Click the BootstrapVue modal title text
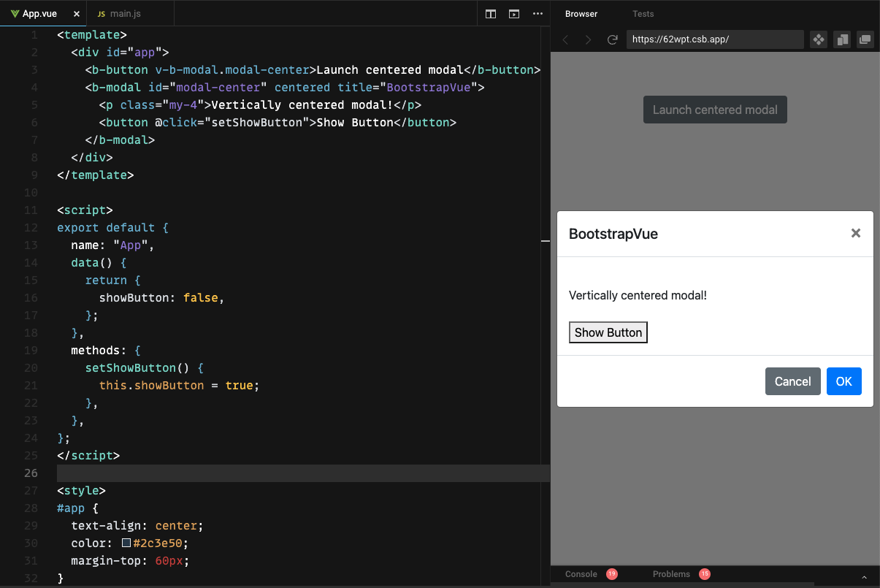880x588 pixels. [x=613, y=234]
